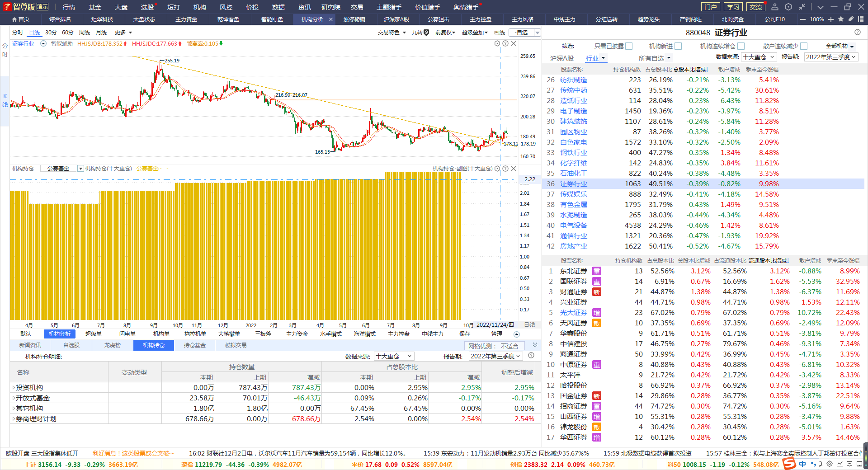This screenshot has height=470, width=868.
Task: Click the 交流 button
Action: (755, 7)
